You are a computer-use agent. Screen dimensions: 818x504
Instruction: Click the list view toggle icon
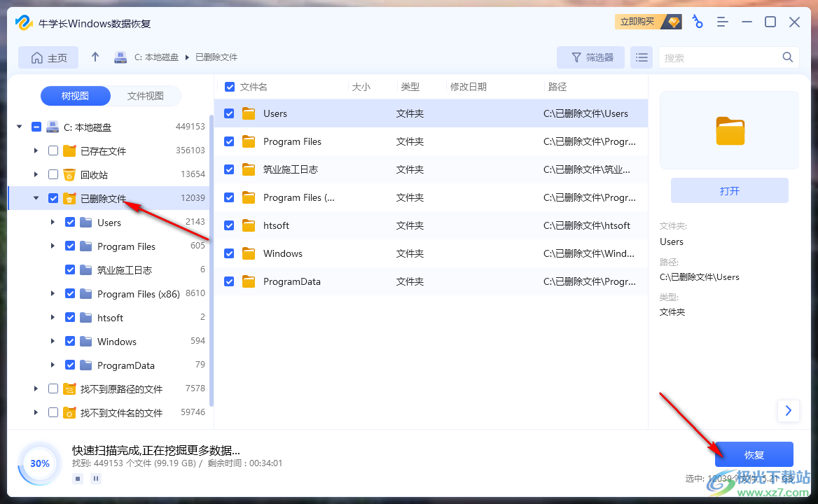click(642, 57)
